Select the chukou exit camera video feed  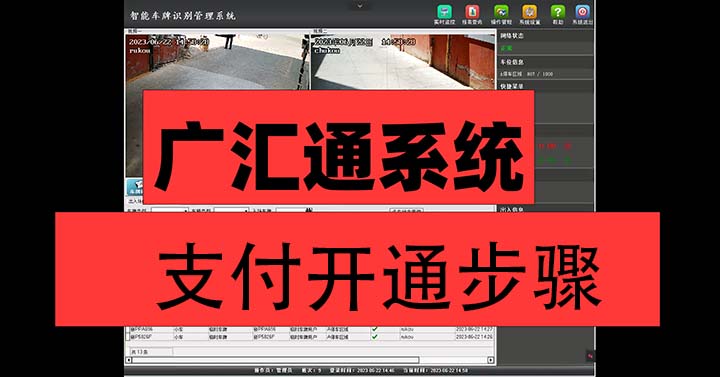click(403, 61)
